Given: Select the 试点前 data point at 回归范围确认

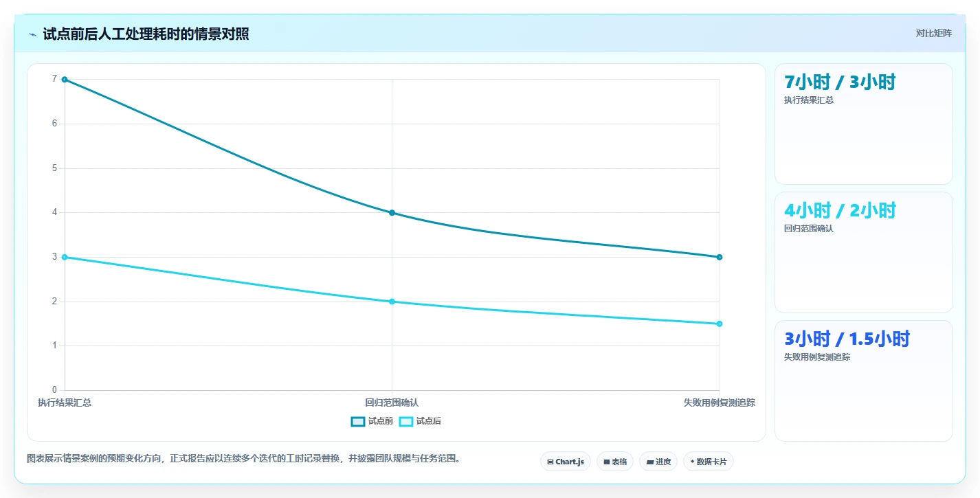Looking at the screenshot, I should (392, 213).
